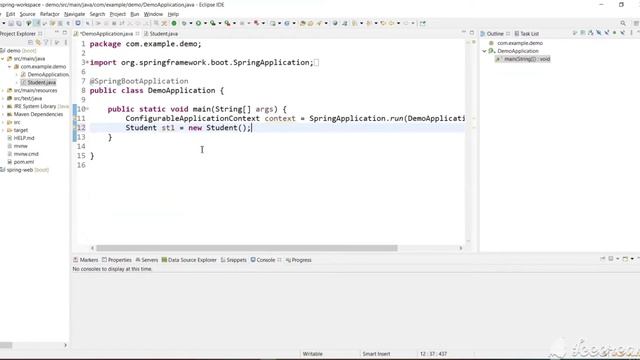Click the Open Web Browser globe icon
The height and width of the screenshot is (360, 640).
(335, 23)
